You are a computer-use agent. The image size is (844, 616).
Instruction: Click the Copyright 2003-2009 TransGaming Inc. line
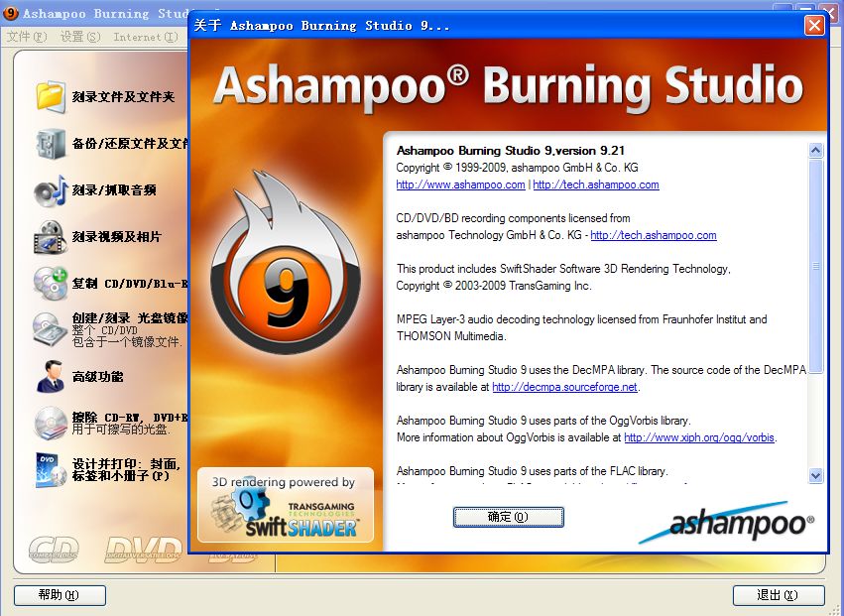coord(494,286)
